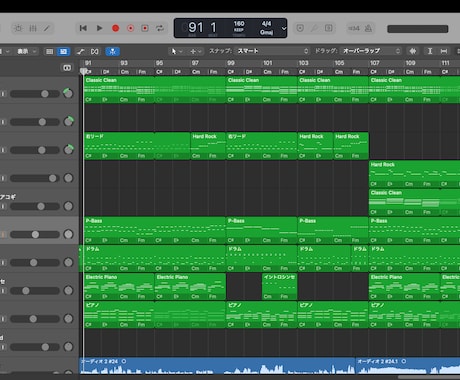Open the secondary plus tool dropdown
Viewport: 460px width, 380px height.
coord(196,51)
